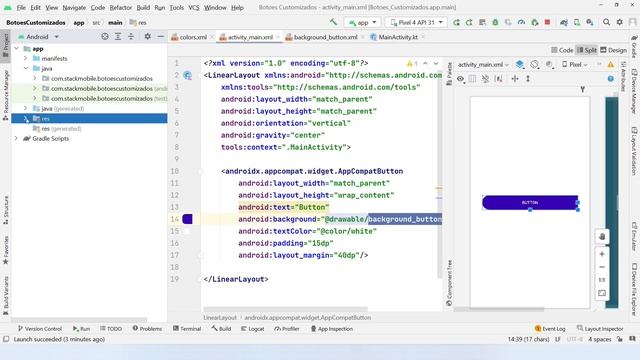Collapse the java folder

click(x=25, y=69)
